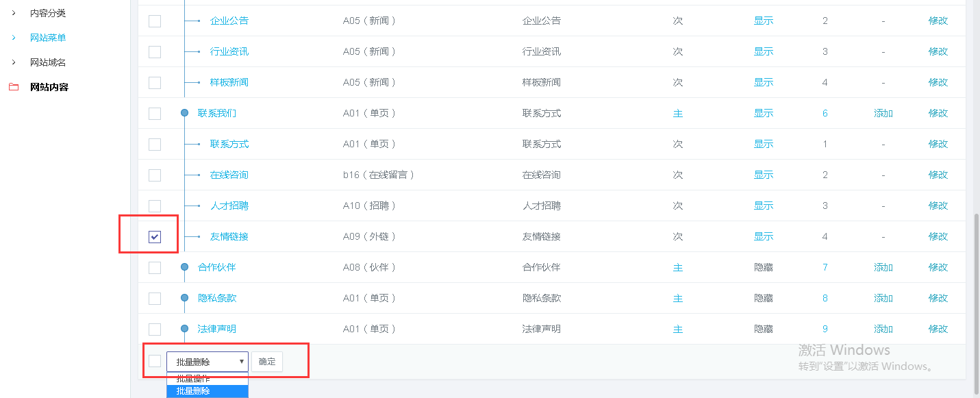
Task: Check the 人才招聘 row checkbox
Action: pos(155,206)
